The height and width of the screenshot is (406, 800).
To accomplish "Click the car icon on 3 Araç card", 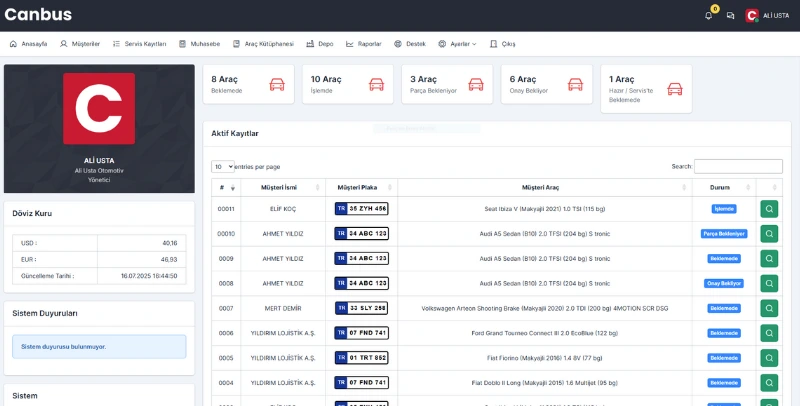I will [476, 85].
